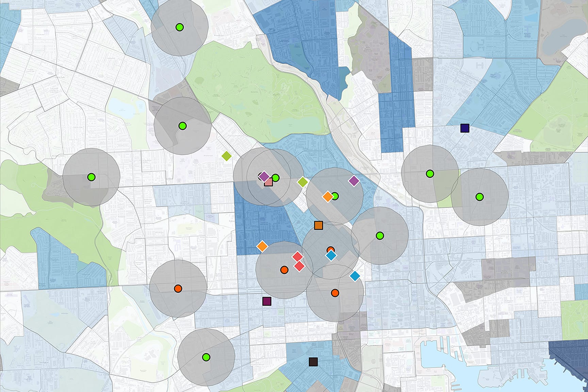
Task: Click the blue diamond overlapping an orange circle
Action: point(331,256)
